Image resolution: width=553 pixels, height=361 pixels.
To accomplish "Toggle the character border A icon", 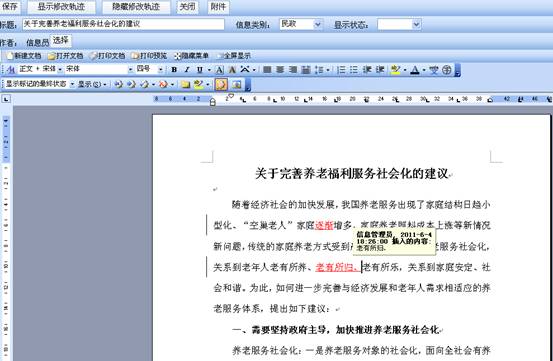I will 219,70.
